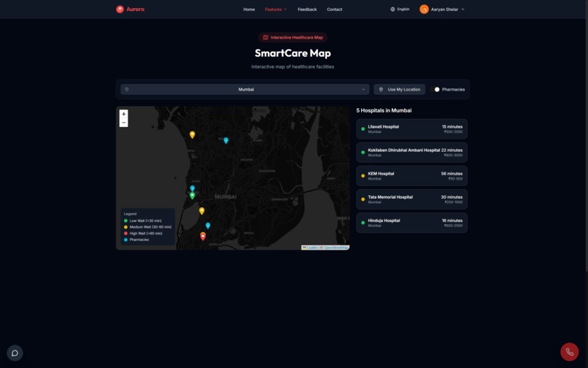Select the blue pharmacy marker farthest to the right

[225, 141]
